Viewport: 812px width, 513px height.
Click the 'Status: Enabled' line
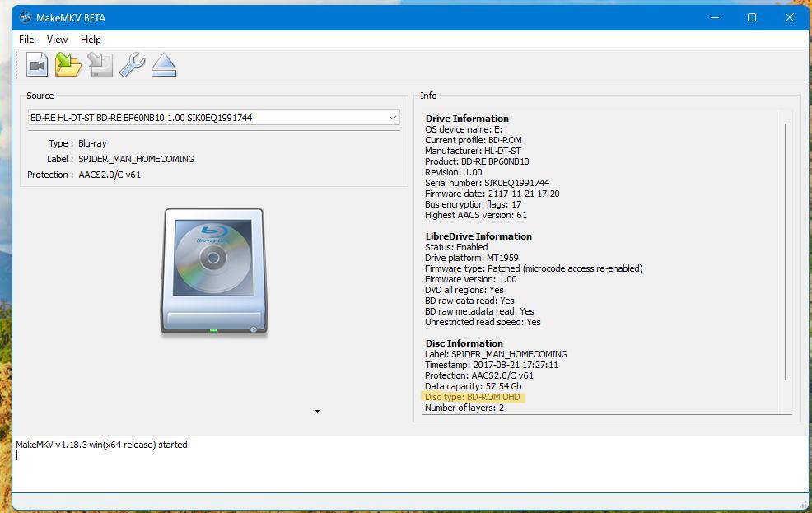pos(456,247)
